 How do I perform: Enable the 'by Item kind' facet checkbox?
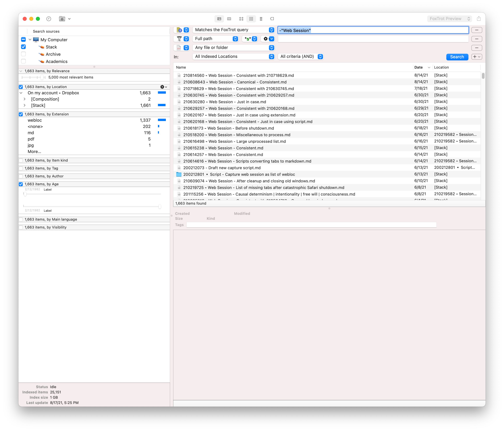(x=21, y=160)
